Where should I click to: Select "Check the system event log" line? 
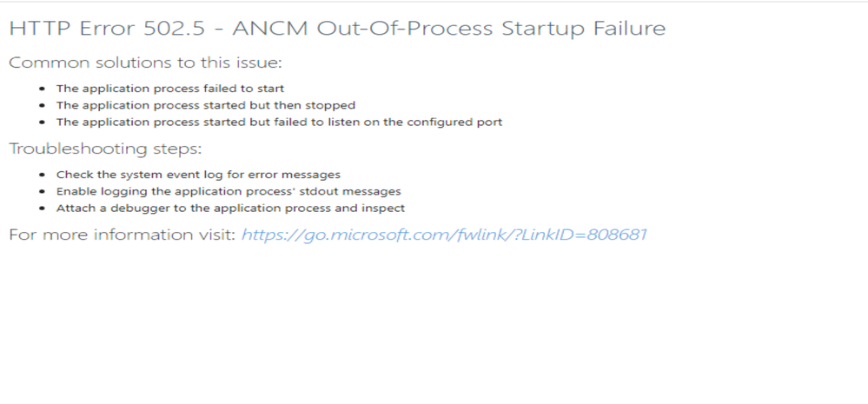click(x=198, y=175)
